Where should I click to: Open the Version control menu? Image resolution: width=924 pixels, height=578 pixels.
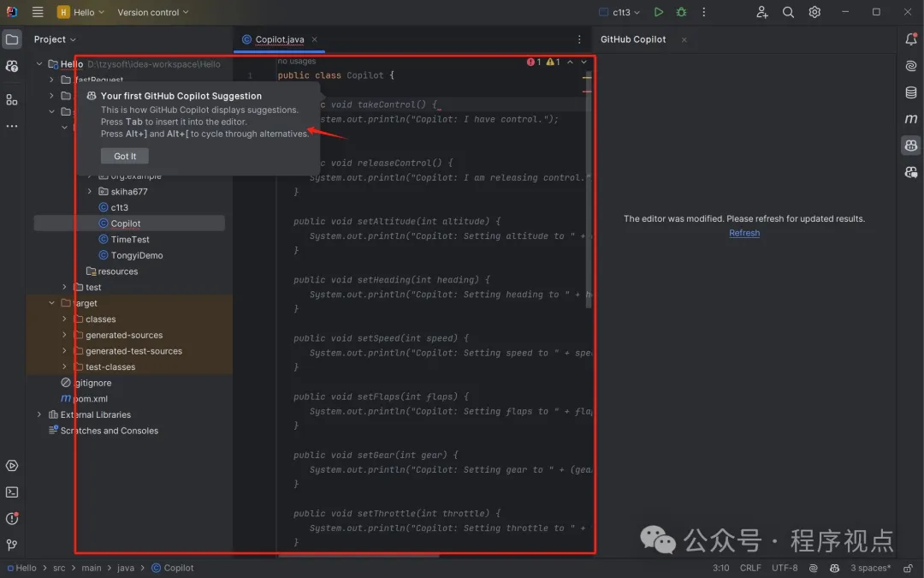click(152, 12)
